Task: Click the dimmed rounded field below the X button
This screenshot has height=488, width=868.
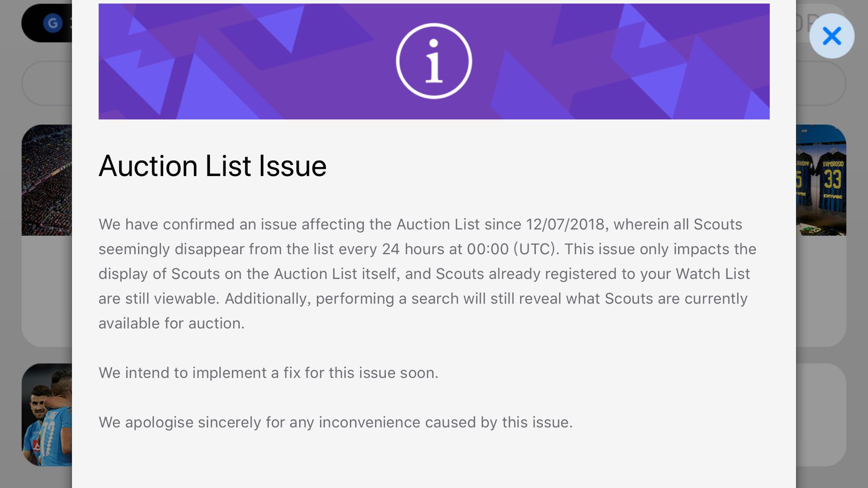Action: tap(821, 83)
